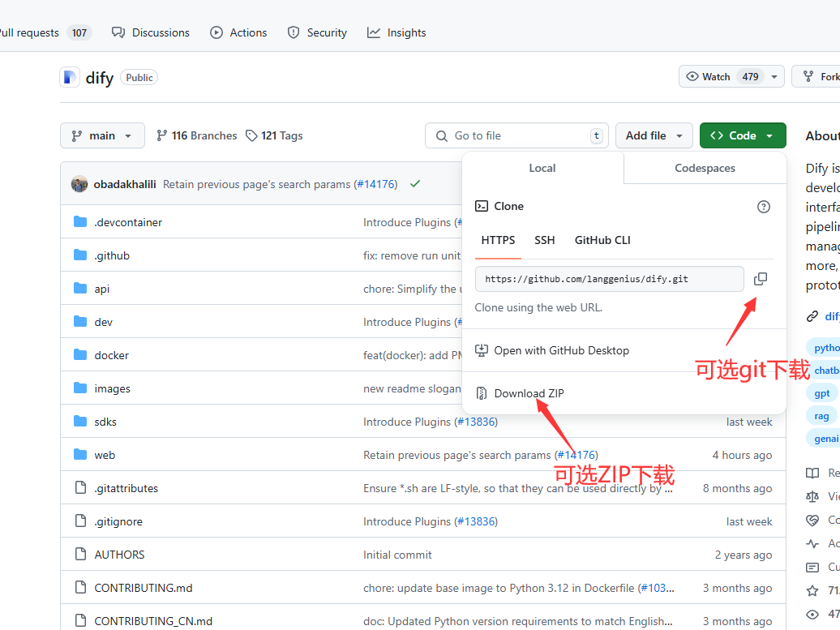This screenshot has height=630, width=840.
Task: Click the CONTRIBUTING.md file icon
Action: (80, 587)
